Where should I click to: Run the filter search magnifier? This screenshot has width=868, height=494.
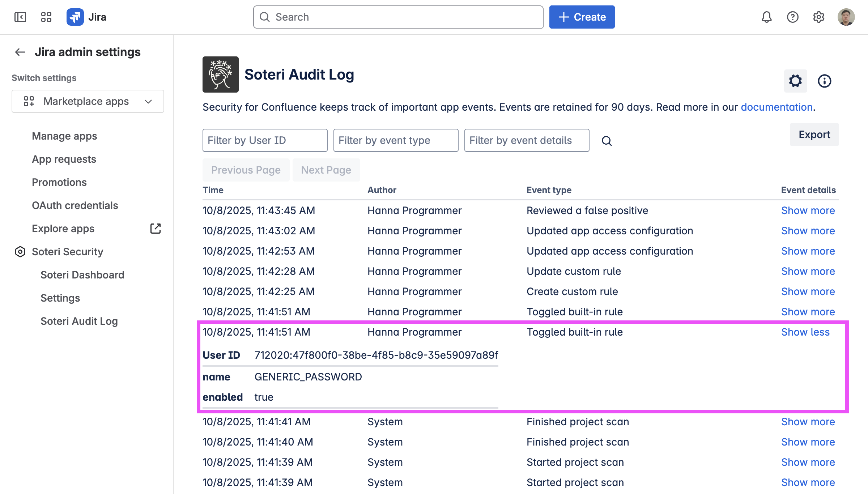pos(607,141)
